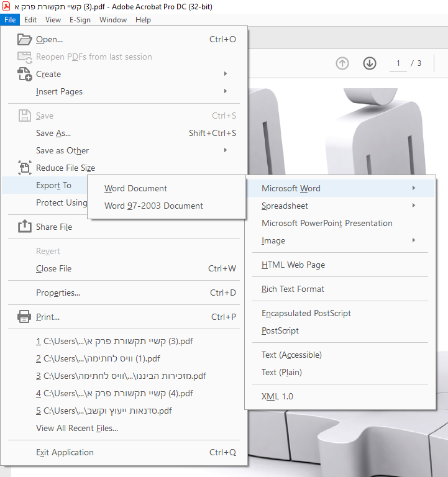The height and width of the screenshot is (477, 448).
Task: Select Export To menu entry
Action: coord(45,185)
